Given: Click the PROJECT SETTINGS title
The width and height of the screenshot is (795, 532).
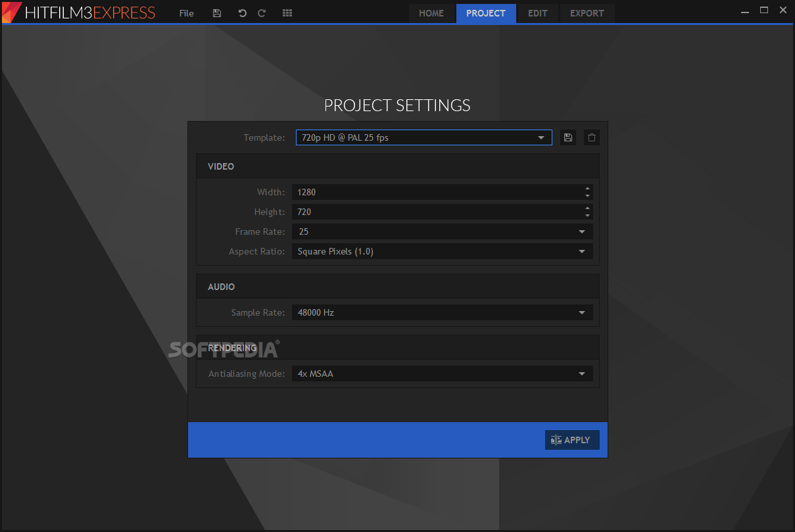Looking at the screenshot, I should click(x=397, y=105).
